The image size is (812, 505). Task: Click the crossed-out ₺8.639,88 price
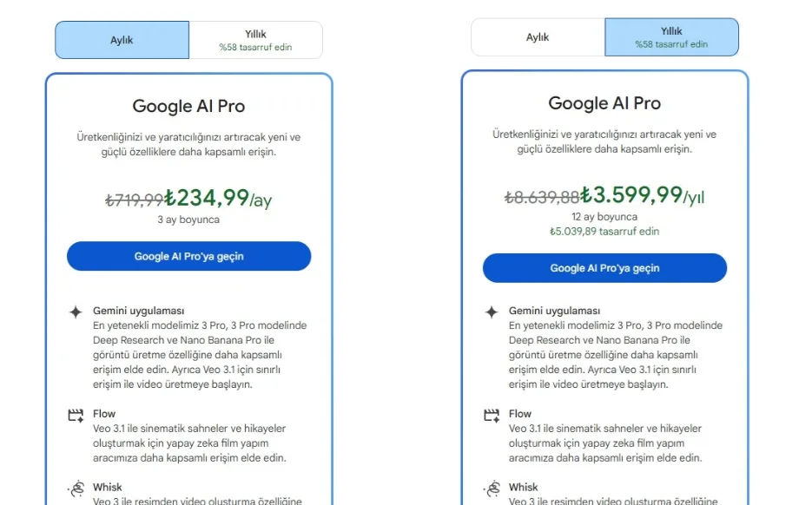541,197
